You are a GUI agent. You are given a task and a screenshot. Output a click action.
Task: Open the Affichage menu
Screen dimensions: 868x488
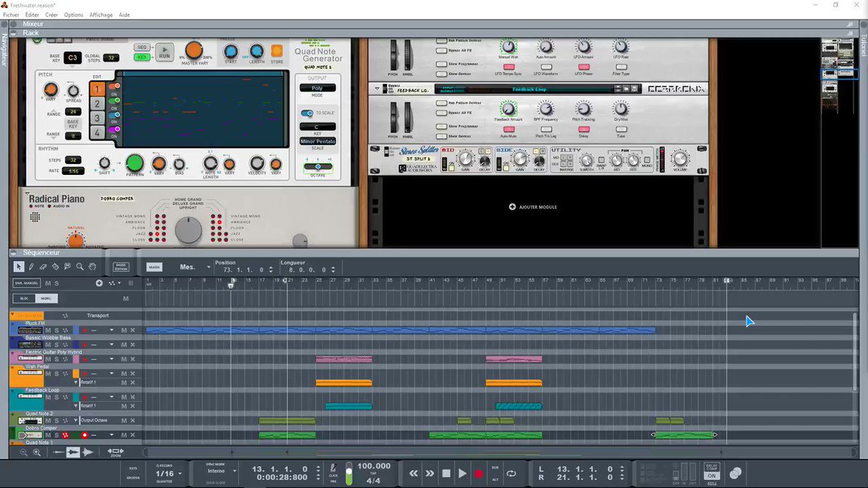tap(101, 14)
